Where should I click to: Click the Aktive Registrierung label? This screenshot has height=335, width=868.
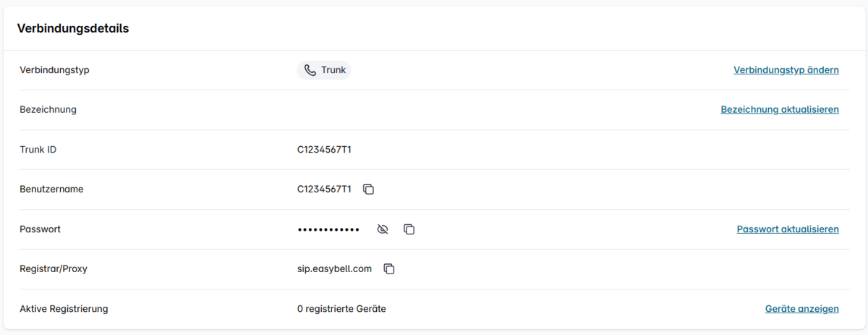point(64,309)
